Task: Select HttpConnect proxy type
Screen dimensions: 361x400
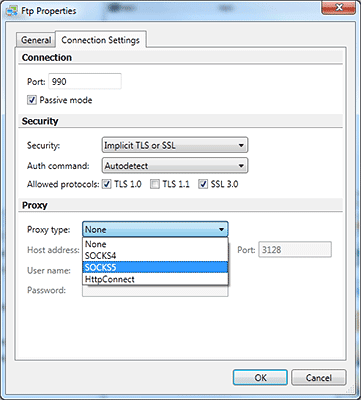Action: click(x=155, y=279)
